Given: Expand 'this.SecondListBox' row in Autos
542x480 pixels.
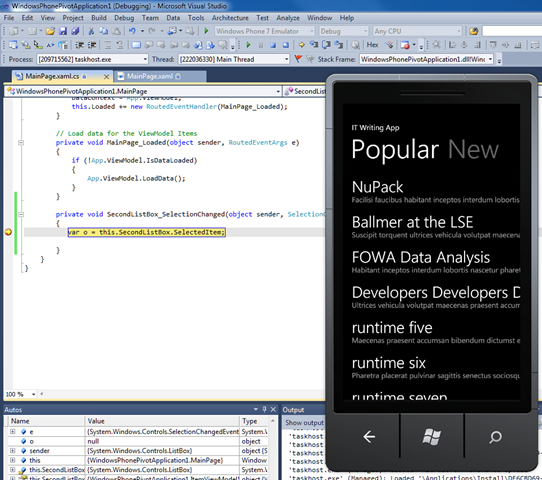Looking at the screenshot, I should (x=13, y=470).
